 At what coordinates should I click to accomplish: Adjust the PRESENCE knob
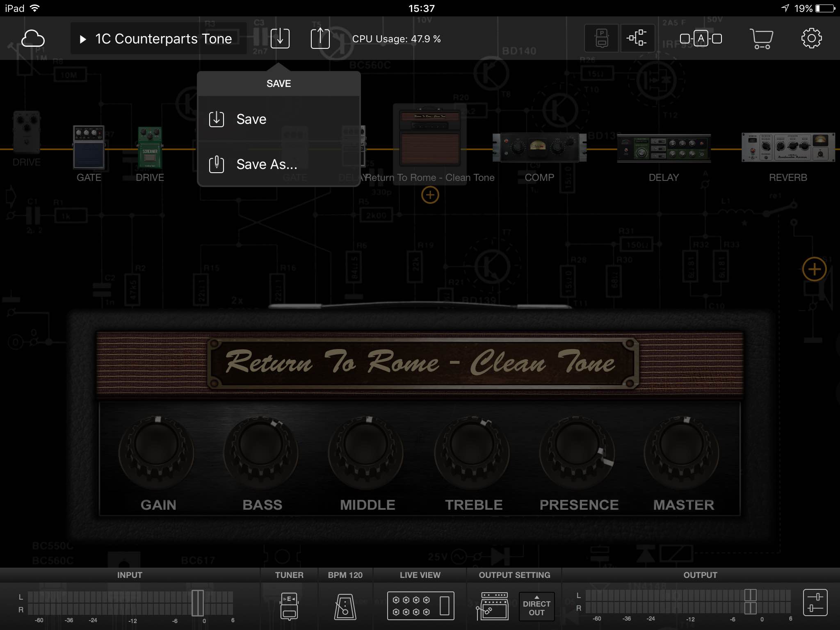coord(577,452)
